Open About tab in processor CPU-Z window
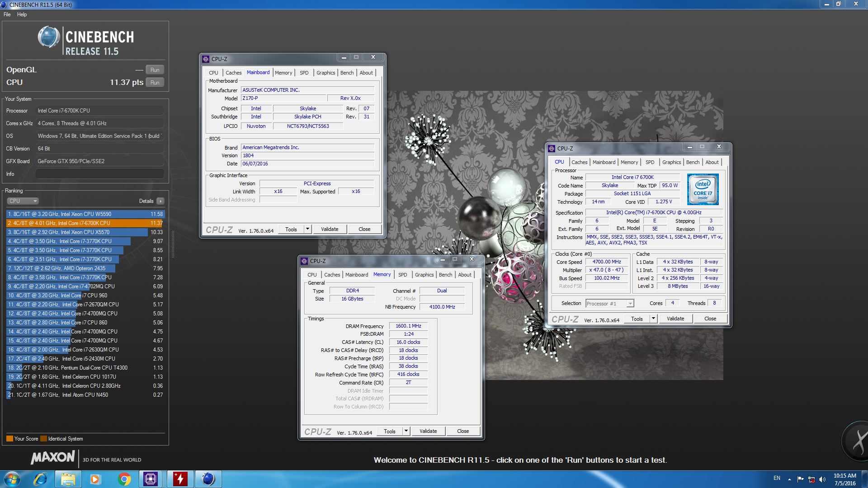Image resolution: width=868 pixels, height=488 pixels. tap(712, 162)
